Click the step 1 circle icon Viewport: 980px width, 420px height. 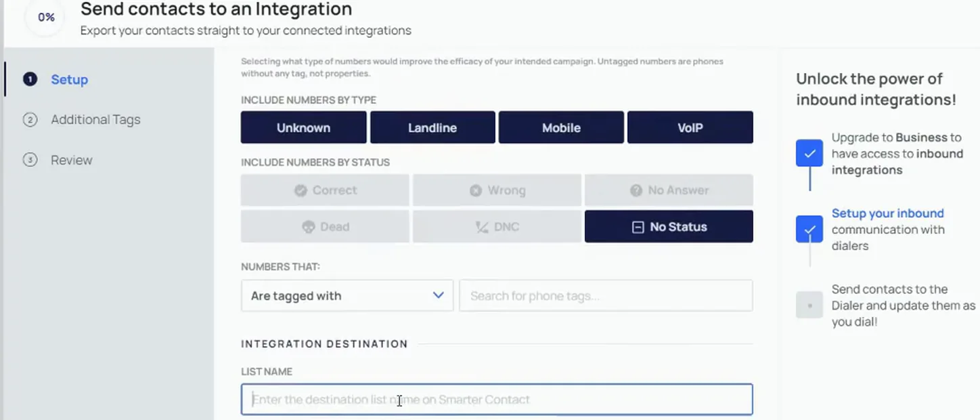tap(30, 79)
